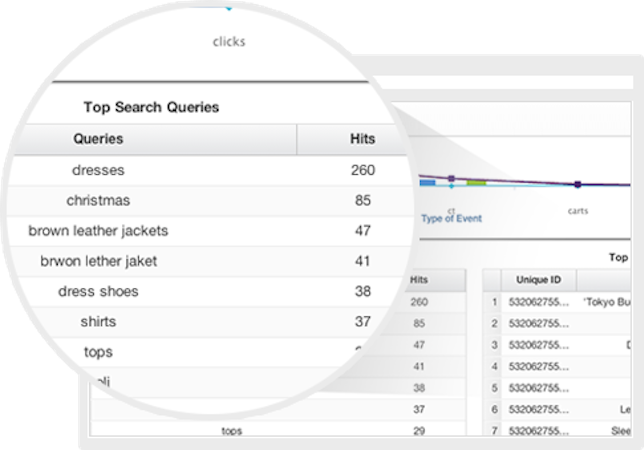Click the large 47 hits value
This screenshot has width=644, height=450.
pos(363,231)
